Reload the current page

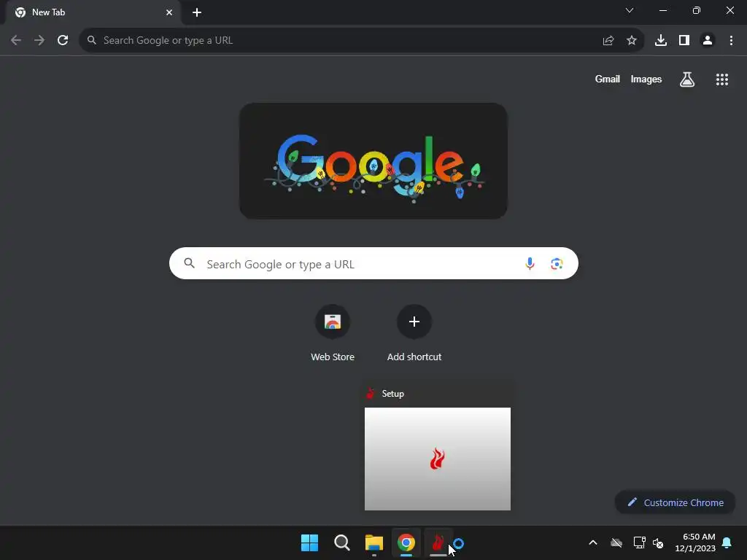(63, 41)
